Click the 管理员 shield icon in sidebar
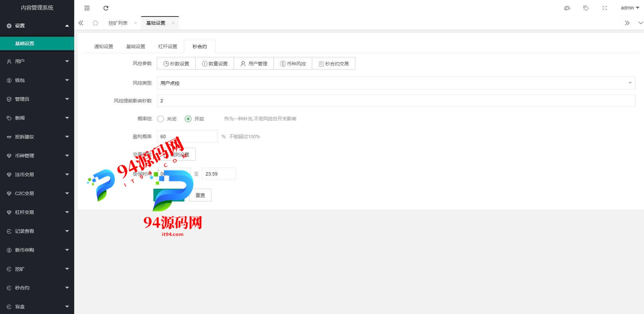This screenshot has width=644, height=314. pyautogui.click(x=9, y=99)
